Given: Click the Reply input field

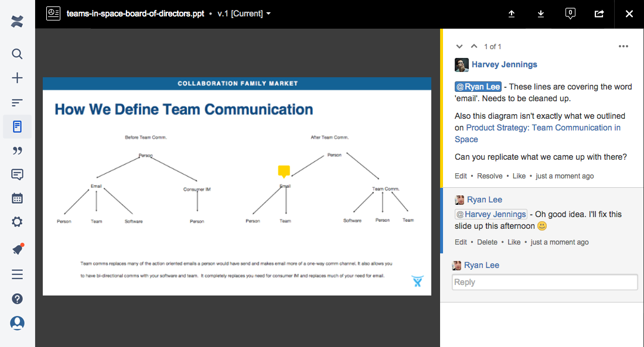Looking at the screenshot, I should 544,282.
